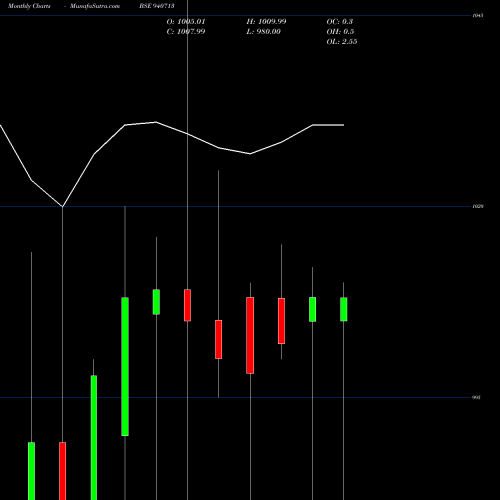This screenshot has height=500, width=500.
Task: Click the 'Monthly Charts' title text
Action: [x=29, y=6]
